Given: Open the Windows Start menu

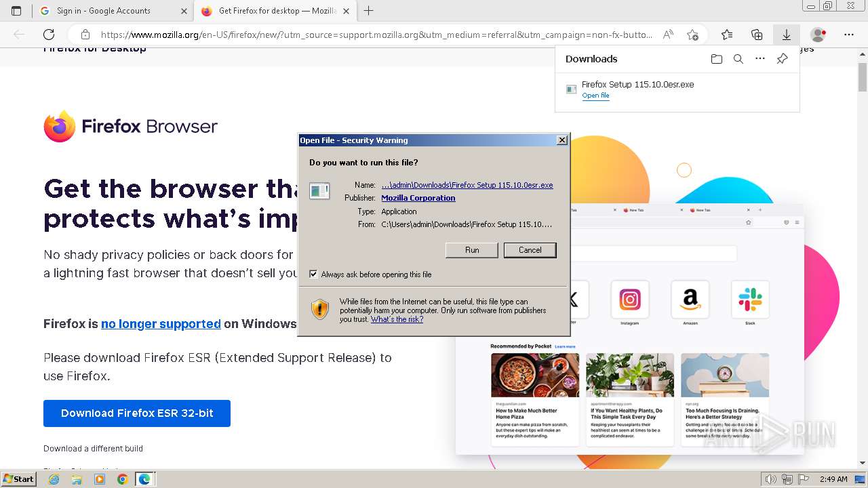Looking at the screenshot, I should (18, 479).
